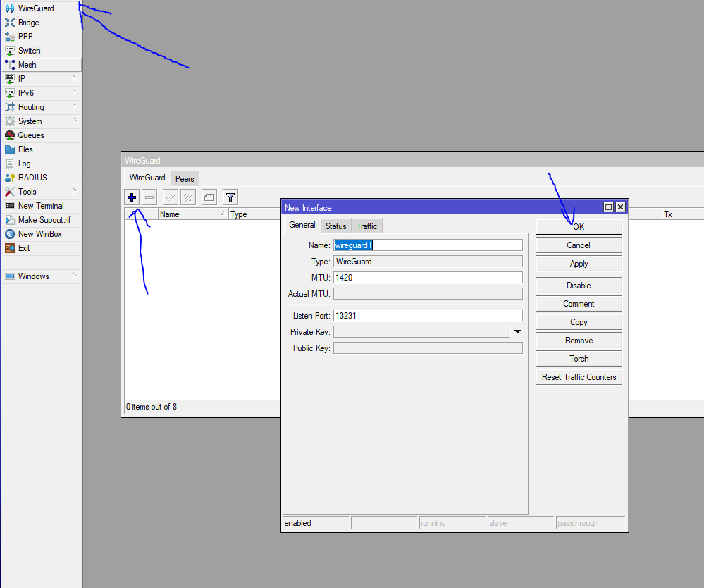Open the Log sidebar entry

[24, 164]
